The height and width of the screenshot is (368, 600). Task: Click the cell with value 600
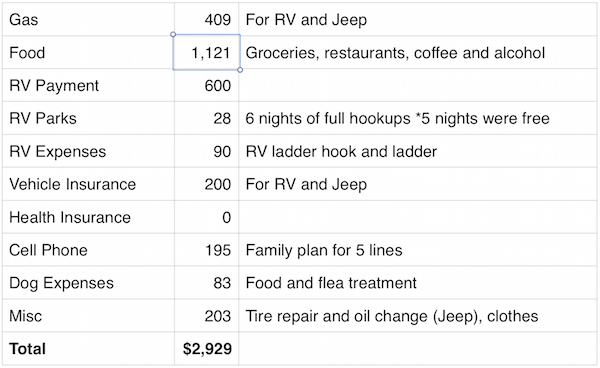click(207, 85)
